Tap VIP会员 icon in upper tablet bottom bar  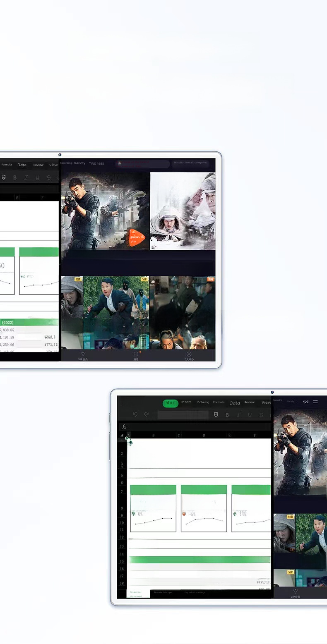click(83, 356)
